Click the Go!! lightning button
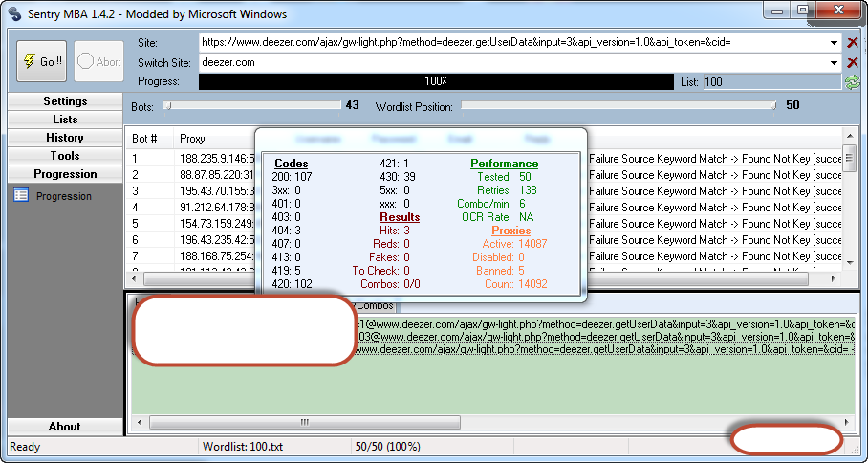 (41, 62)
